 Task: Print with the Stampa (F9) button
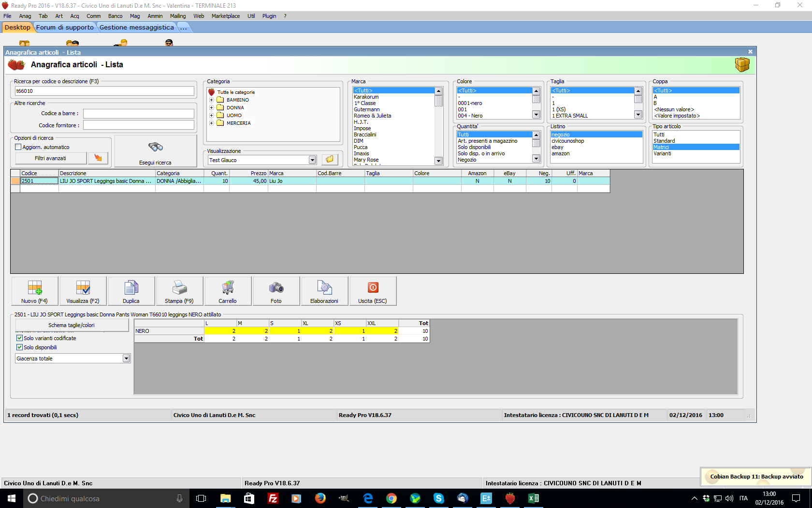coord(179,291)
